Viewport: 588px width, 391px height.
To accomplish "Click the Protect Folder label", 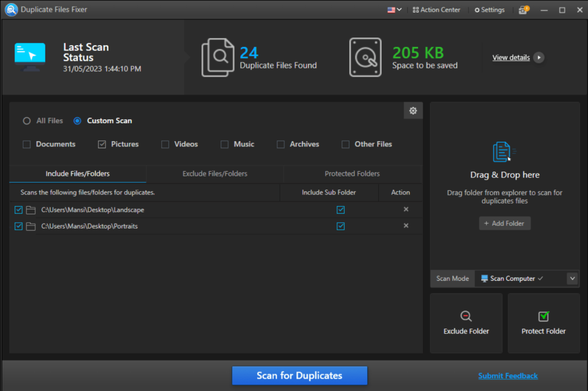I will (543, 331).
